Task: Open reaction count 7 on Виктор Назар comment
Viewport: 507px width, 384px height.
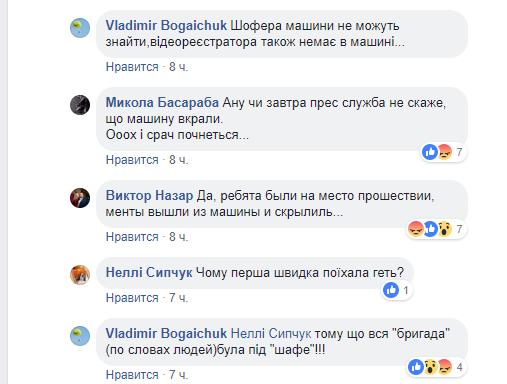Action: pos(459,229)
